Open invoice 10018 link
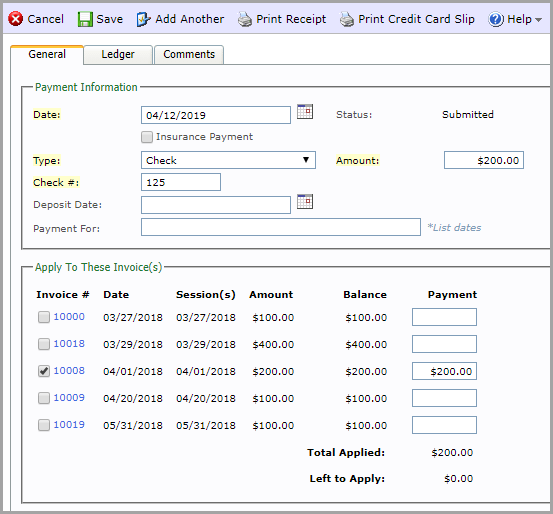553x514 pixels. pyautogui.click(x=69, y=344)
